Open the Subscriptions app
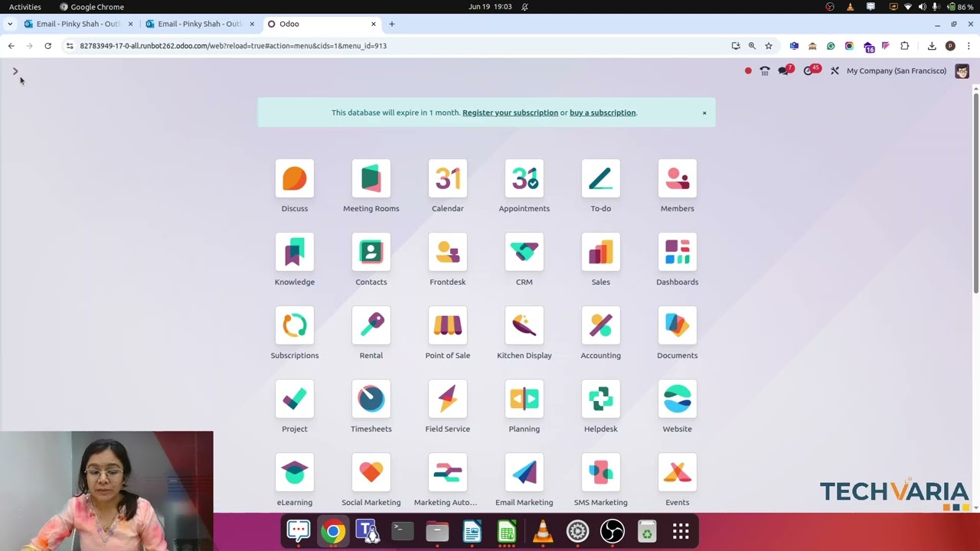 click(x=295, y=326)
